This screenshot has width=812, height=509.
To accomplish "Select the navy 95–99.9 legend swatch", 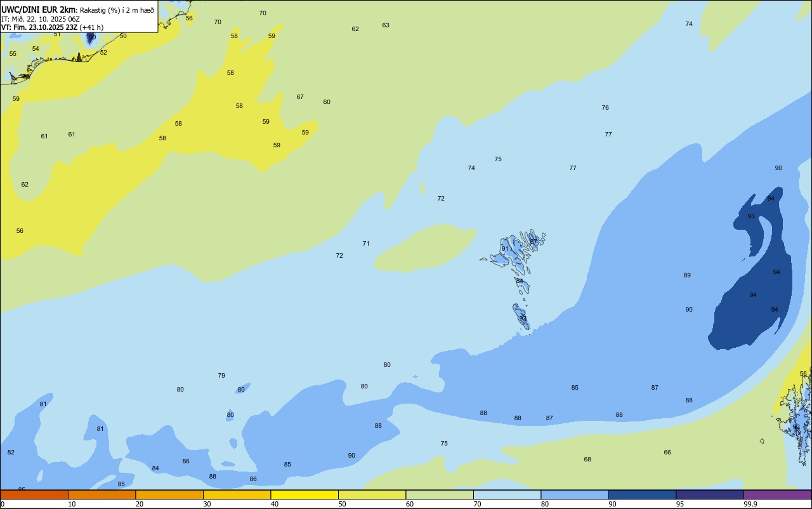I will coord(710,494).
